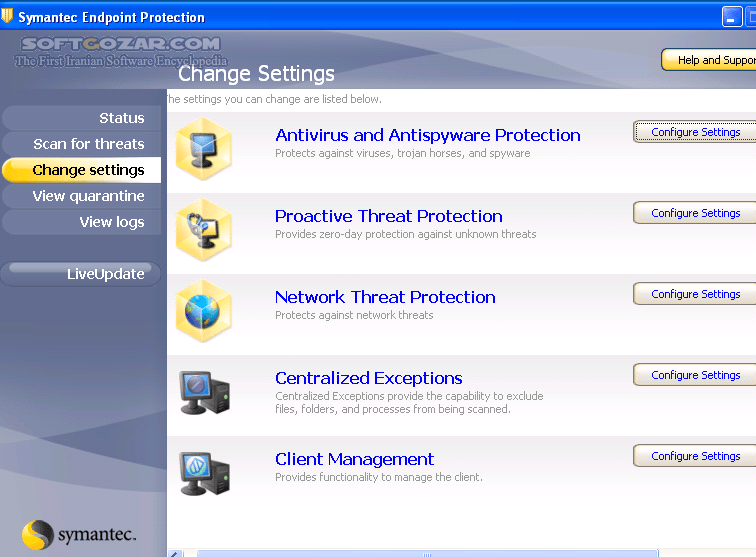Click 'Protects against network threats' description
This screenshot has height=557, width=756.
pyautogui.click(x=354, y=315)
